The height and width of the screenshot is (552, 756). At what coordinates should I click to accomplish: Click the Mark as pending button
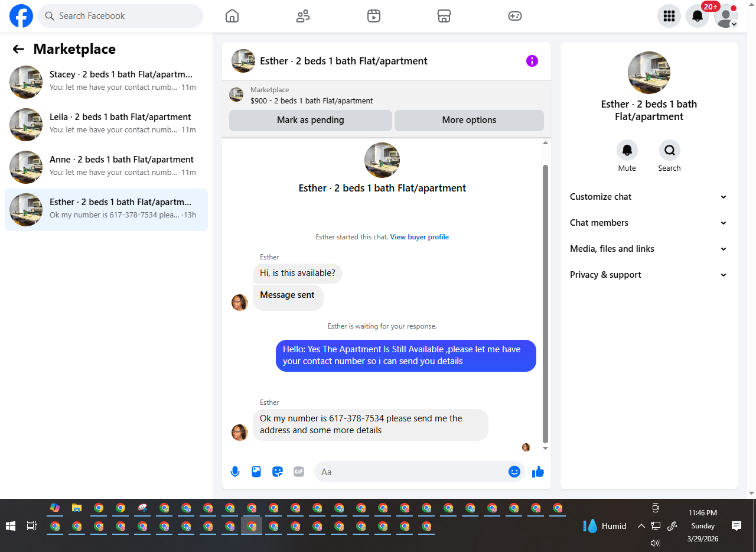(x=311, y=120)
